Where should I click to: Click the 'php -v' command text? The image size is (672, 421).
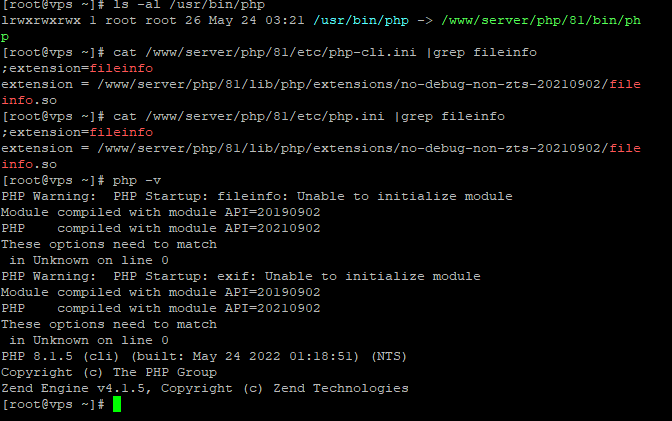pyautogui.click(x=138, y=180)
